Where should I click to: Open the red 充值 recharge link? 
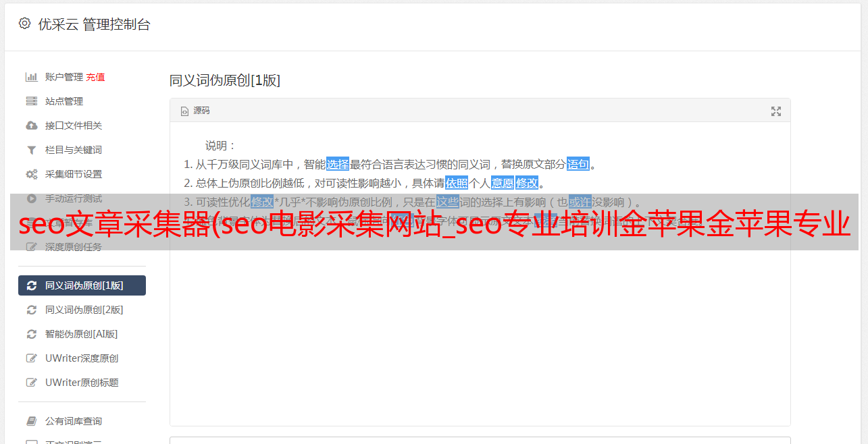pos(95,77)
